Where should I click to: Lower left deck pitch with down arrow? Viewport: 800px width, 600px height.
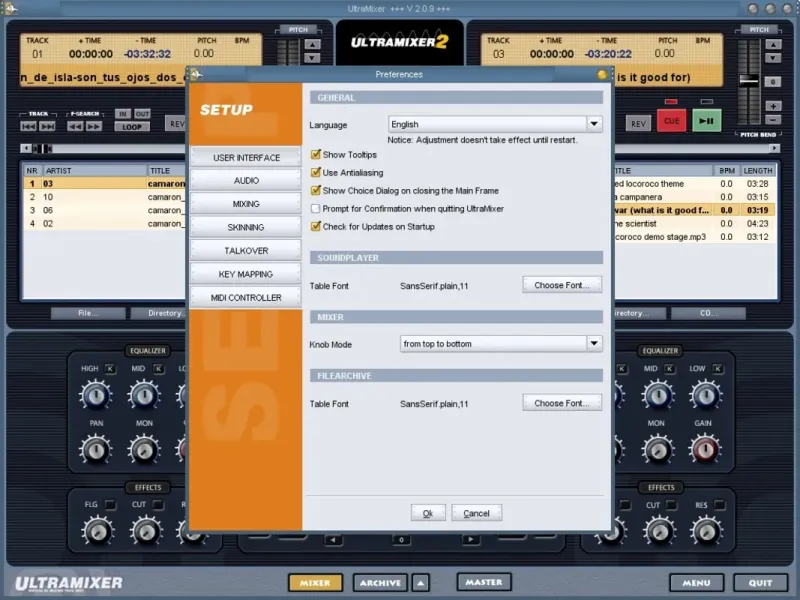(313, 58)
